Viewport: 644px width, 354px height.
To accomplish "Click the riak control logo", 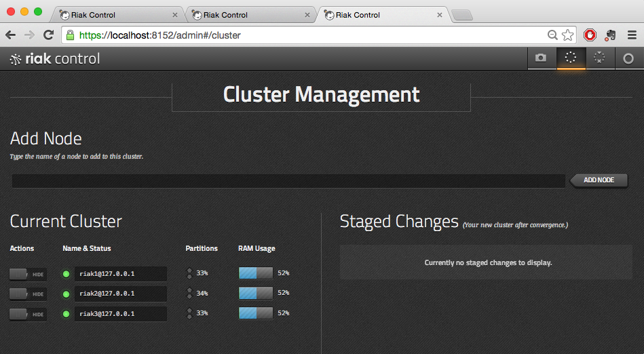I will point(55,59).
